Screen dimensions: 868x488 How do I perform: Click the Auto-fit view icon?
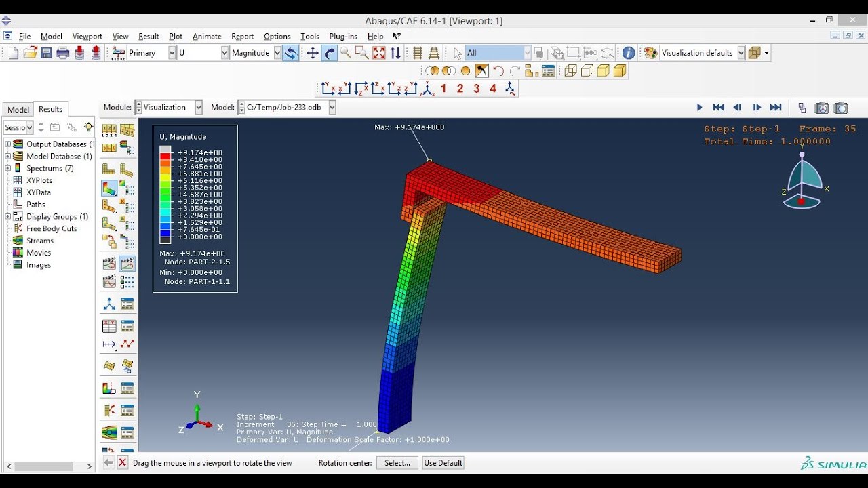[x=379, y=53]
